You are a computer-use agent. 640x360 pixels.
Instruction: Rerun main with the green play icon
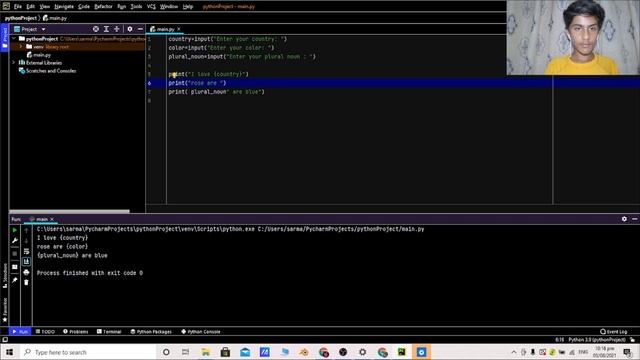(15, 231)
